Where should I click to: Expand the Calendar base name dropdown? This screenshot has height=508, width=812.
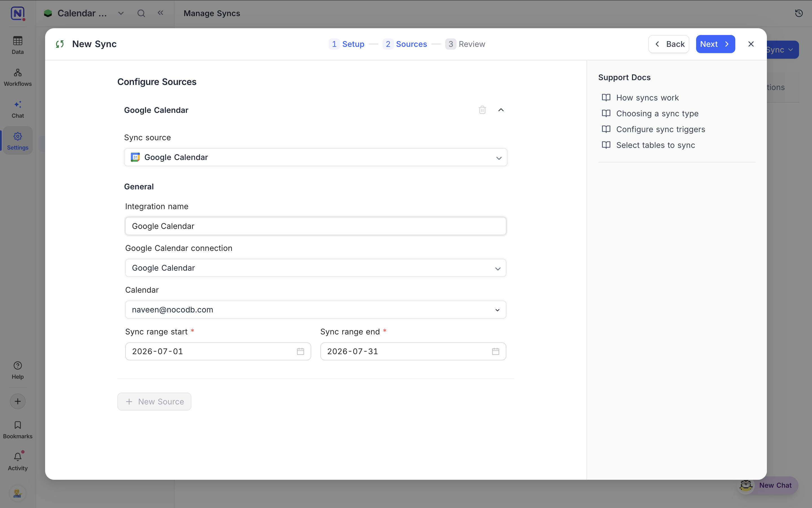tap(121, 14)
